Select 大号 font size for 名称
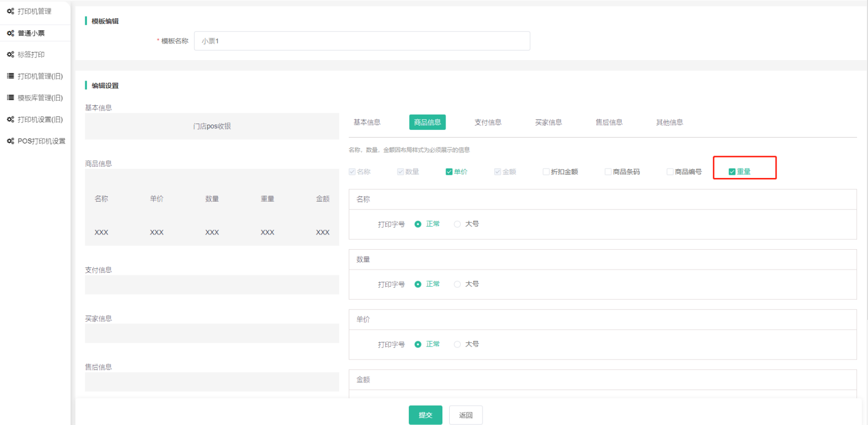The image size is (868, 425). click(x=458, y=224)
